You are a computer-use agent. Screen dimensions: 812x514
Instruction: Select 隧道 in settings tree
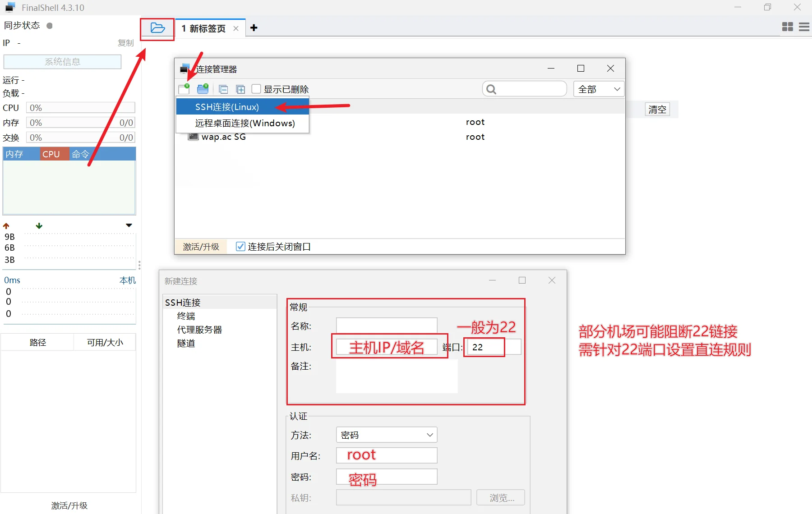coord(186,343)
